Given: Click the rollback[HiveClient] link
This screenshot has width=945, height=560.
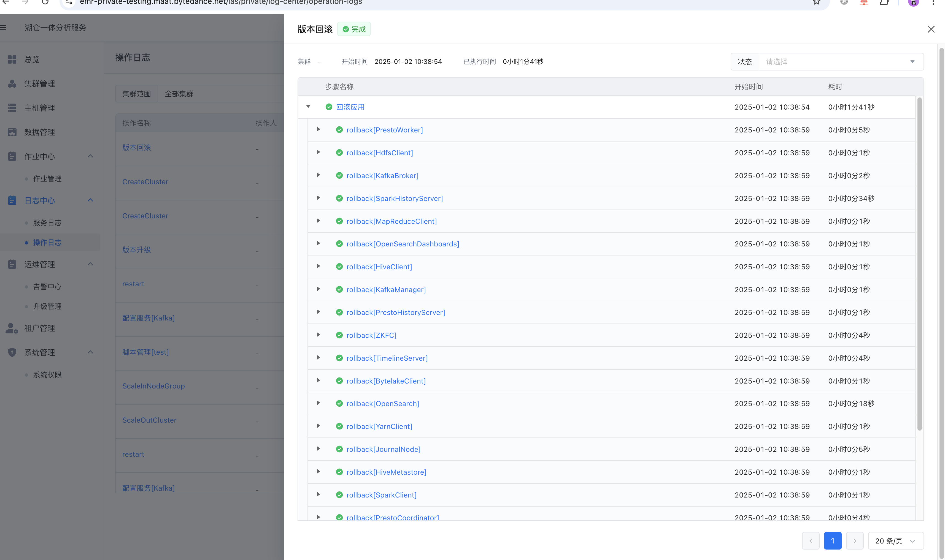Looking at the screenshot, I should click(x=379, y=267).
